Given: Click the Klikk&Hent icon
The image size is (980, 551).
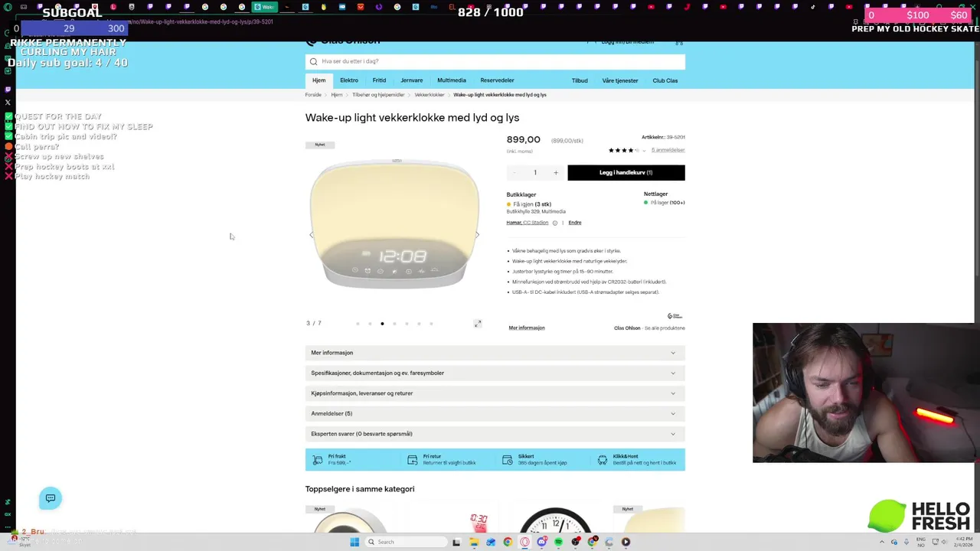Looking at the screenshot, I should (603, 460).
